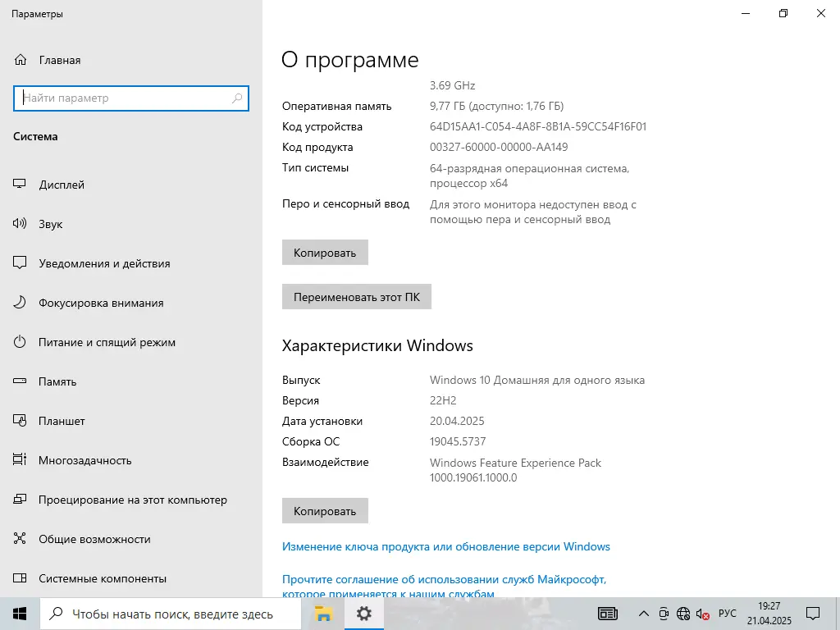The image size is (840, 630).
Task: Open the Планшет settings page
Action: tap(131, 421)
